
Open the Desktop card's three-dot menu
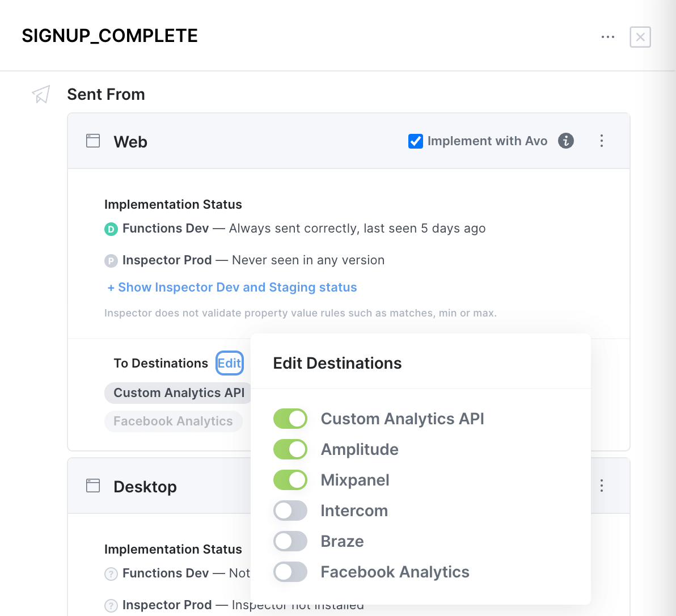[x=602, y=486]
